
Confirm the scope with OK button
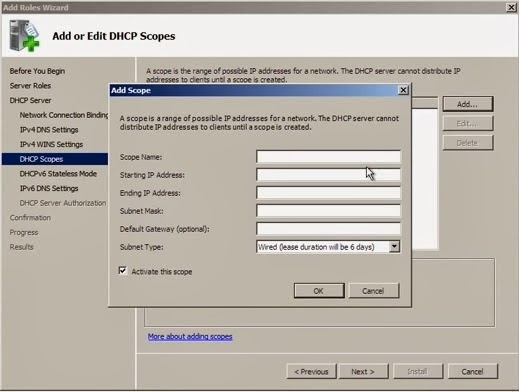pos(319,291)
